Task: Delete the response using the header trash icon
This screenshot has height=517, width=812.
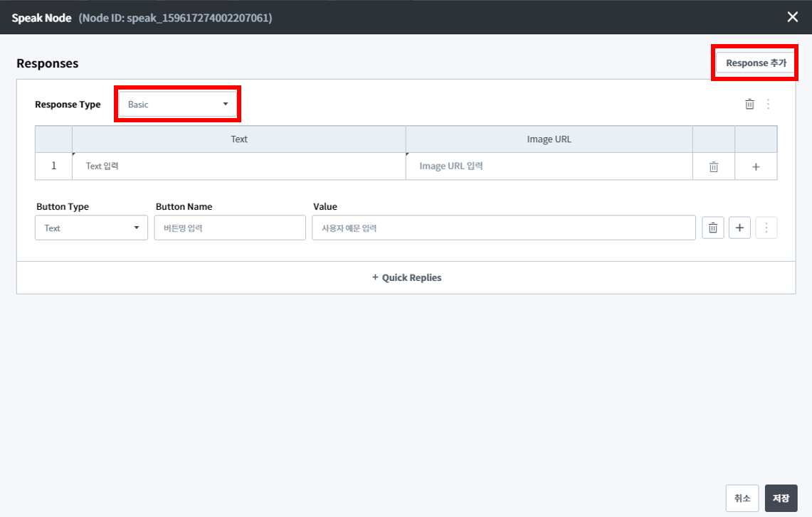Action: 749,105
